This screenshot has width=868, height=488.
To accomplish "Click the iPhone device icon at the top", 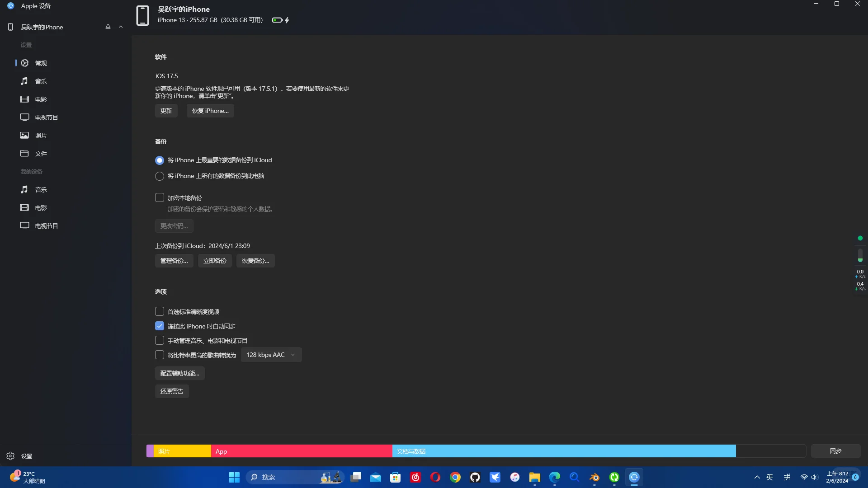I will [142, 15].
